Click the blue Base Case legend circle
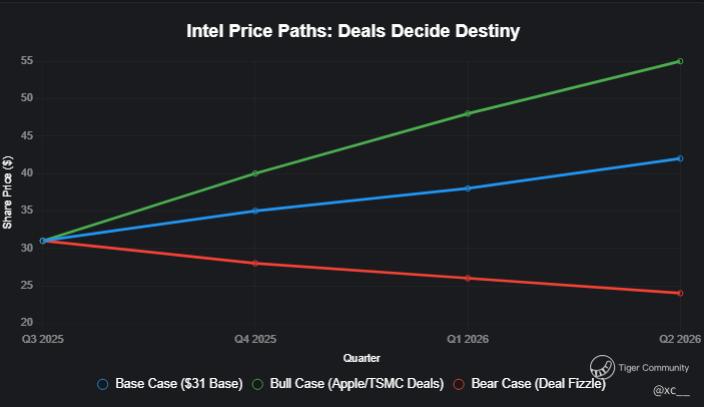This screenshot has height=407, width=704. click(103, 385)
